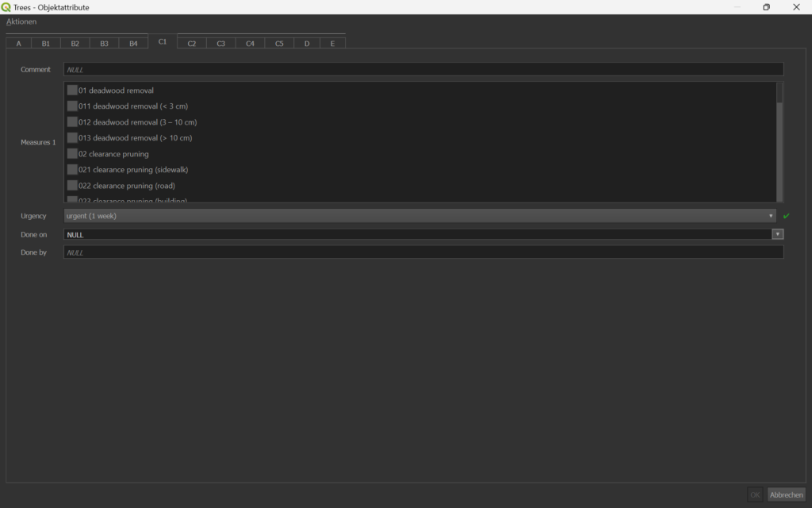The width and height of the screenshot is (812, 508).
Task: Switch to the C2 tab
Action: 192,43
